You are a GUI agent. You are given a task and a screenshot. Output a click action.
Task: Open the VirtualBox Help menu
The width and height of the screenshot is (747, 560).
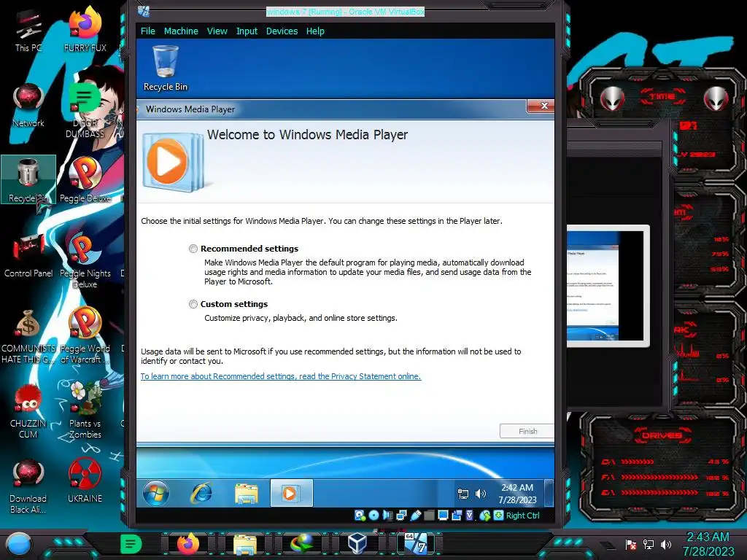(x=315, y=31)
